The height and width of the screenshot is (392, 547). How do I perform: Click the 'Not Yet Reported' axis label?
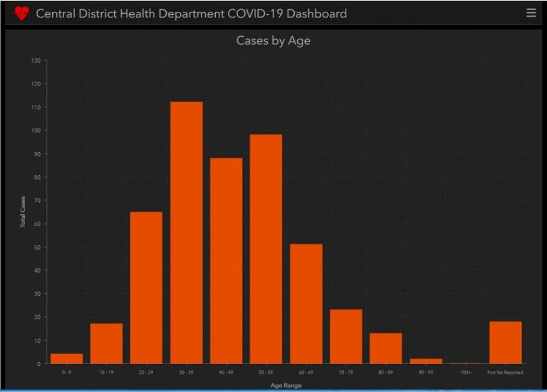point(505,373)
